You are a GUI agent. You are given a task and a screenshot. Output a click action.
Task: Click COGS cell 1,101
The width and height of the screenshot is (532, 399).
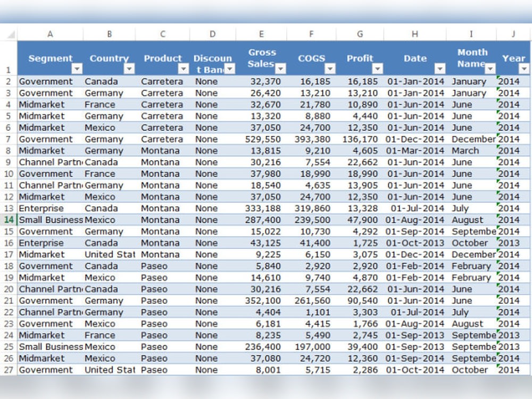tap(311, 312)
